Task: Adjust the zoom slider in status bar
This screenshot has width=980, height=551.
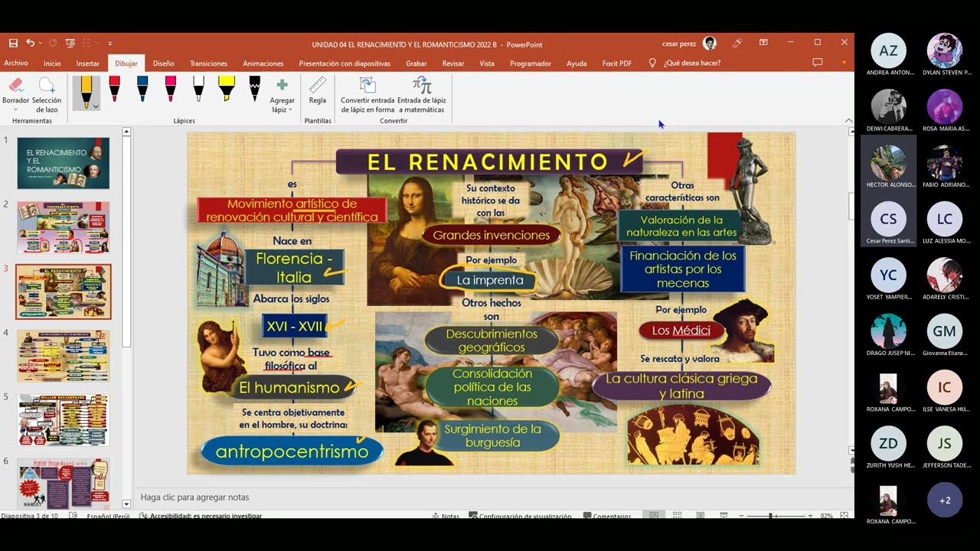Action: click(770, 516)
